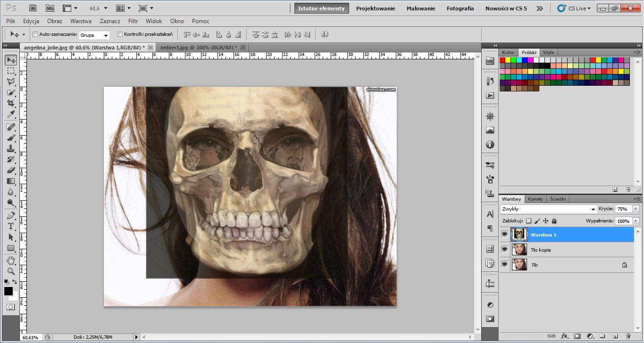Select the Brush tool
This screenshot has height=343, width=644.
[x=10, y=138]
